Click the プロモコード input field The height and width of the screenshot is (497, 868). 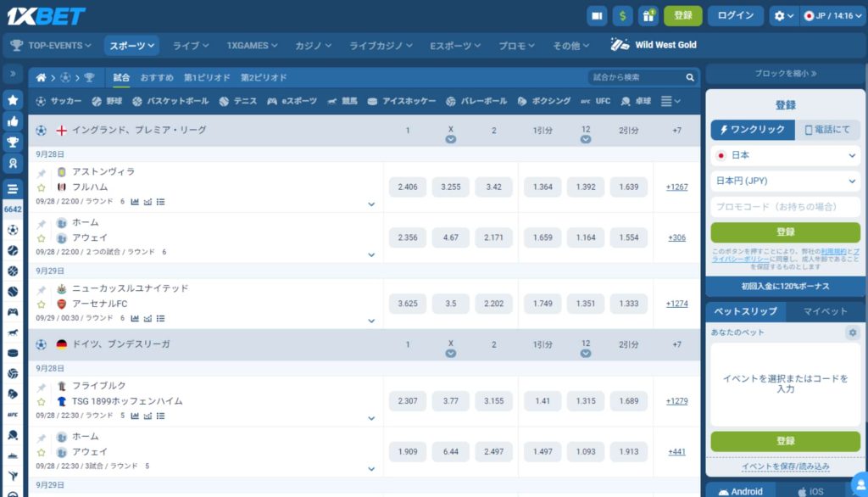[786, 206]
